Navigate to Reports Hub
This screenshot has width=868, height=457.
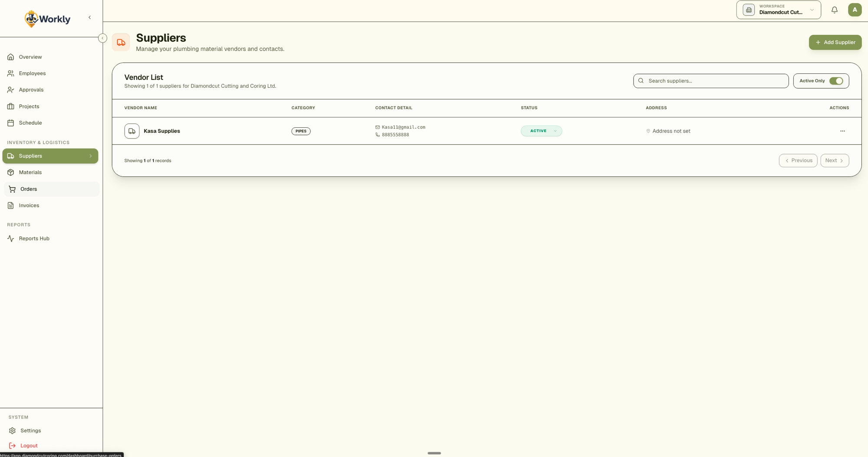(34, 238)
